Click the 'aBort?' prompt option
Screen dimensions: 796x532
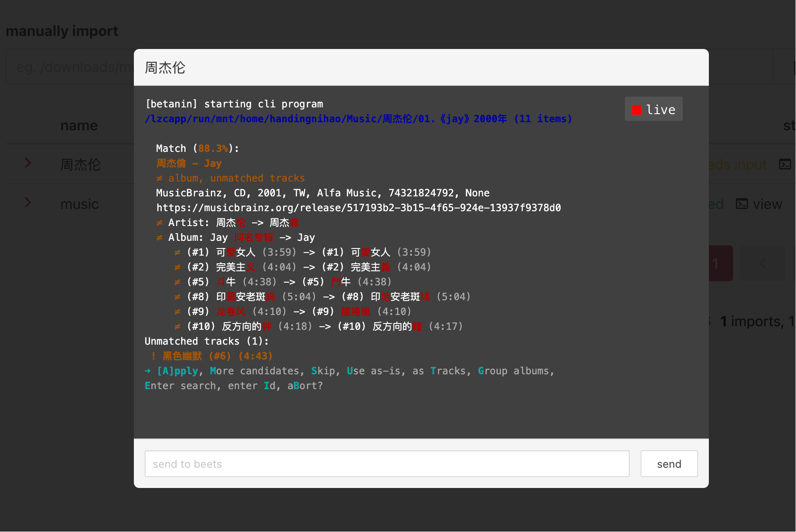305,386
